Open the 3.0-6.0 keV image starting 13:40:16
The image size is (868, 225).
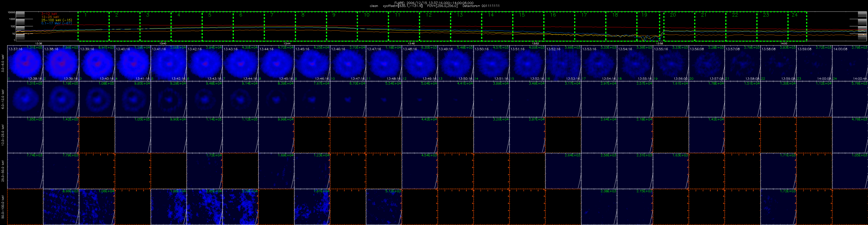(x=133, y=63)
